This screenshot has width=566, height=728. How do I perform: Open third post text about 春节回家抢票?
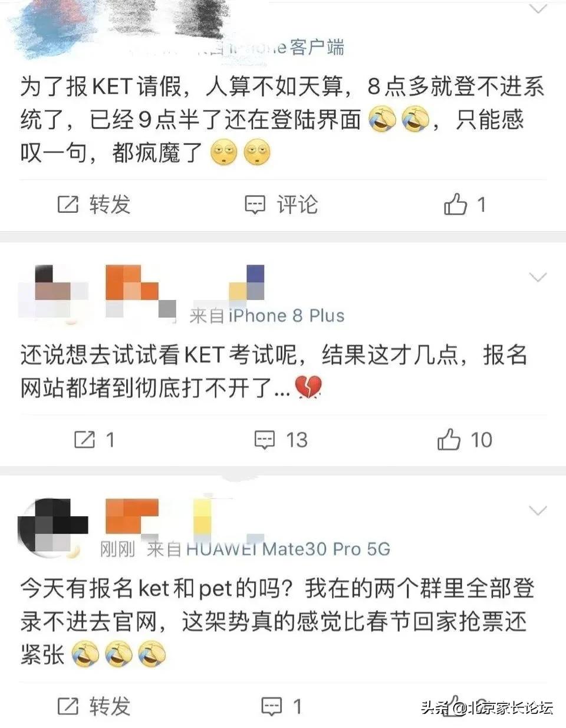[x=277, y=621]
